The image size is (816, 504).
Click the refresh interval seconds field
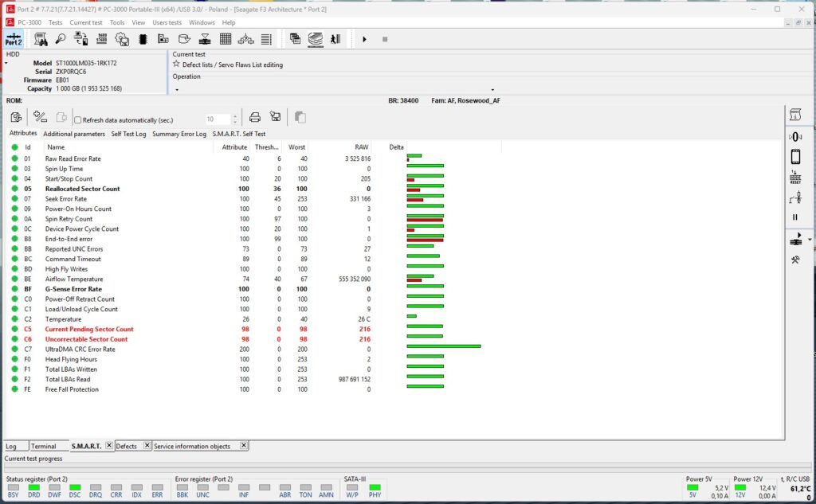(218, 119)
